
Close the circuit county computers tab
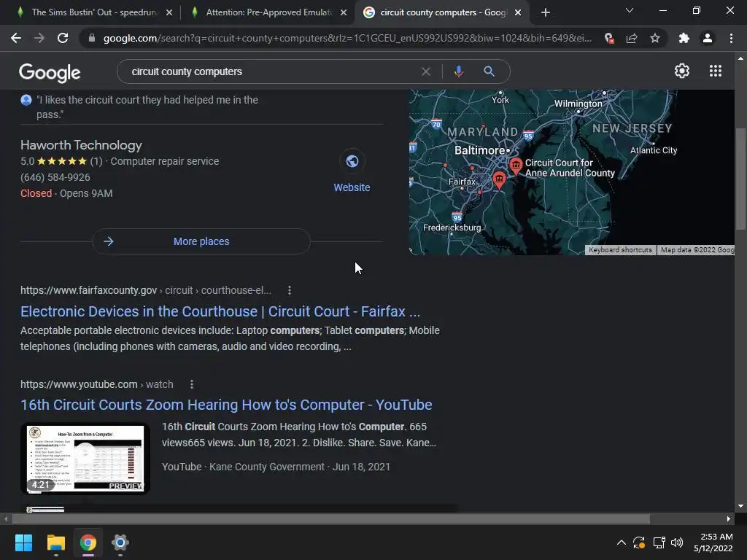(x=518, y=12)
